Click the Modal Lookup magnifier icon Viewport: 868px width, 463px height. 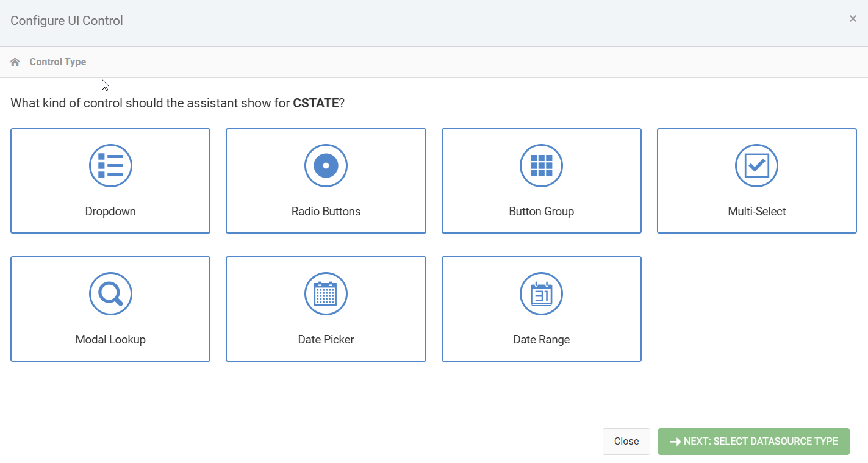(110, 293)
